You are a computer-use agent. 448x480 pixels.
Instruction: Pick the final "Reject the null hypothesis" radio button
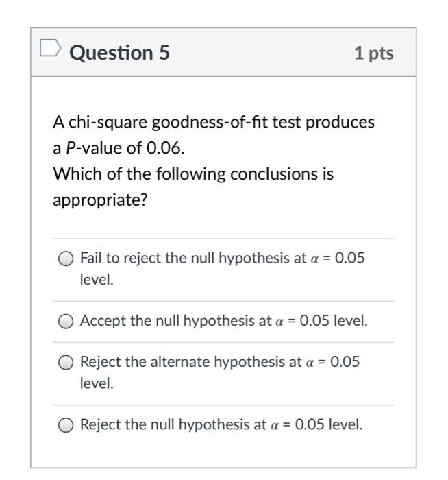(66, 425)
